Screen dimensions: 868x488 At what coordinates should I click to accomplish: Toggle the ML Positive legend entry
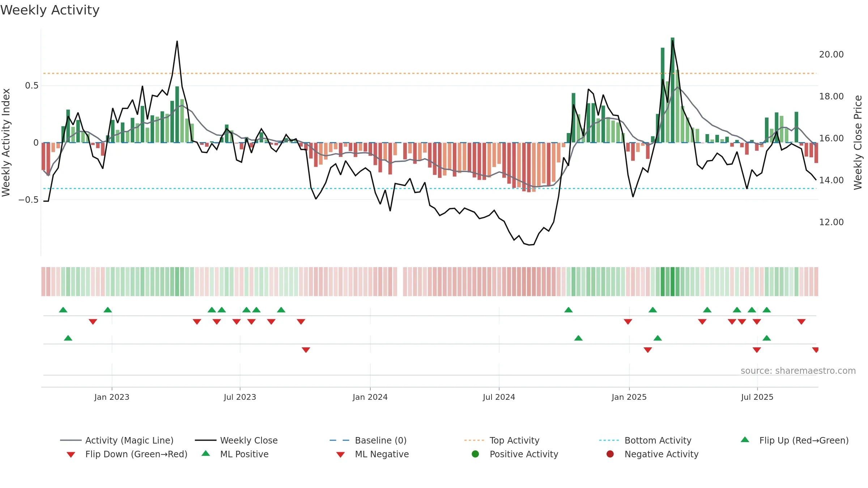pyautogui.click(x=235, y=454)
